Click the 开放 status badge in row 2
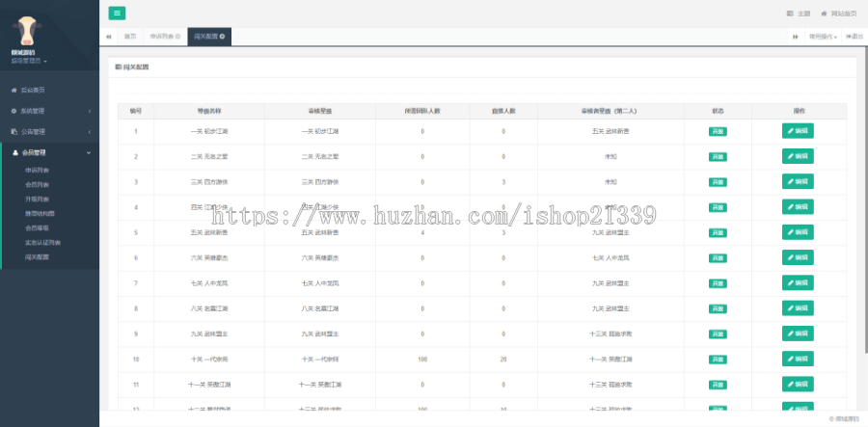Image resolution: width=868 pixels, height=427 pixels. [718, 157]
